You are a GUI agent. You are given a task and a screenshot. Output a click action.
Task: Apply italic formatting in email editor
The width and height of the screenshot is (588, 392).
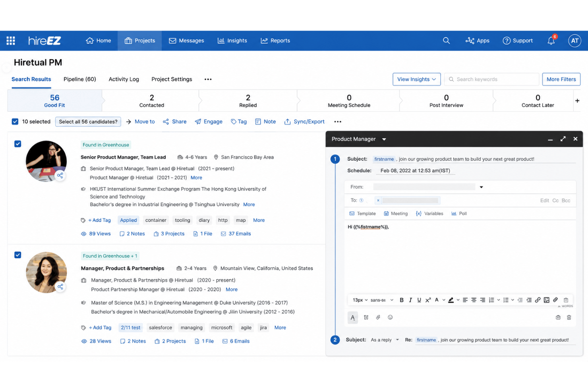click(410, 300)
